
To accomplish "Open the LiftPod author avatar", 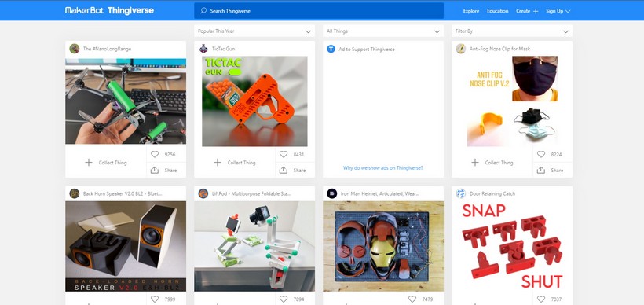I will pos(203,193).
